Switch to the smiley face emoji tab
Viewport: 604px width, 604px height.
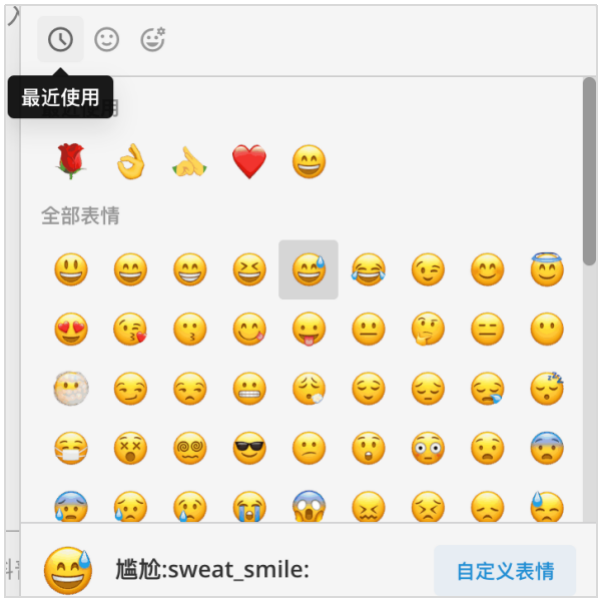[x=107, y=39]
